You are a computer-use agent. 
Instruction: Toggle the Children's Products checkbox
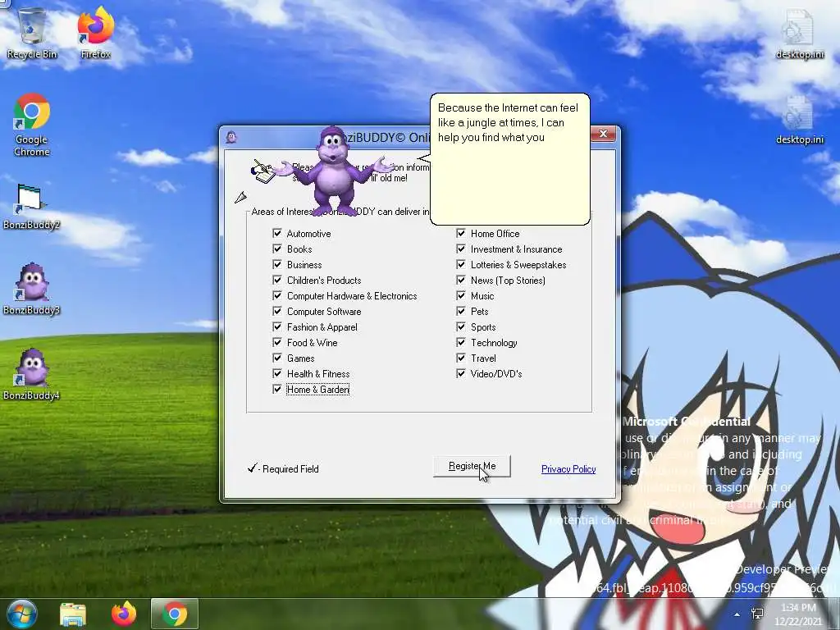click(277, 280)
